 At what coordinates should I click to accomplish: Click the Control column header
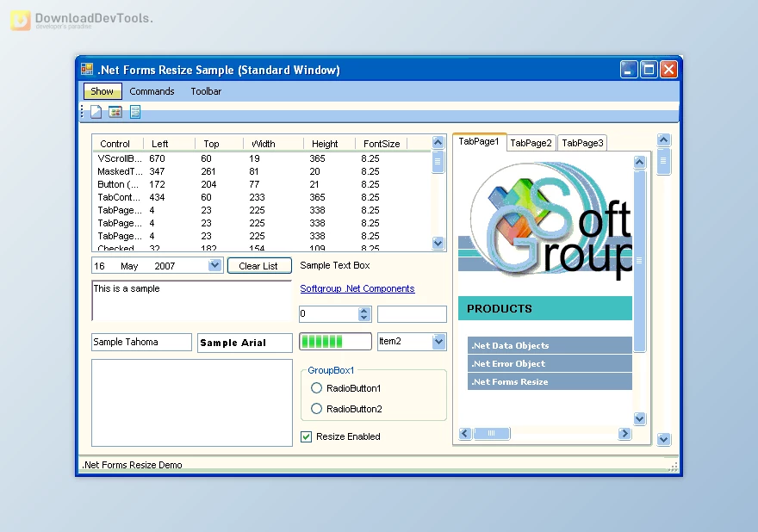(x=118, y=144)
